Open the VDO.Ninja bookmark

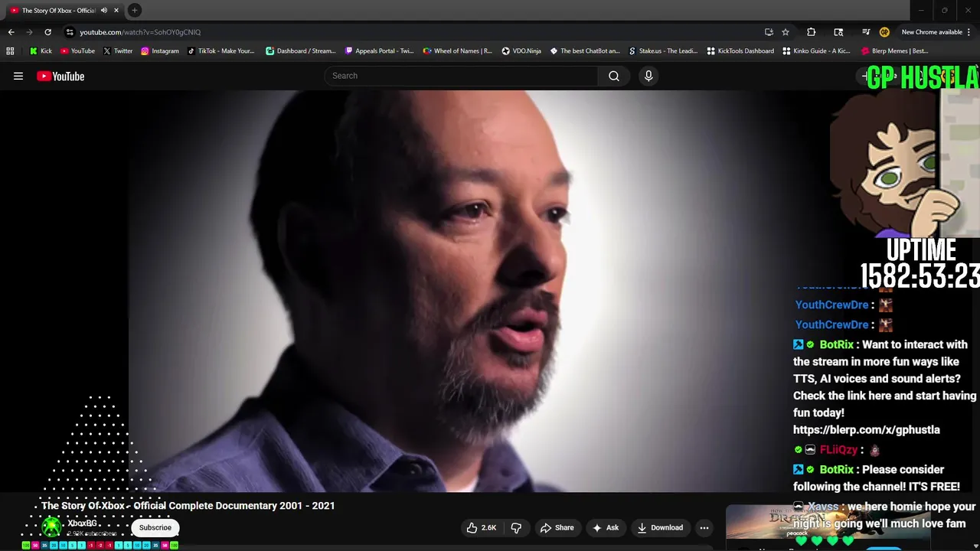click(521, 51)
